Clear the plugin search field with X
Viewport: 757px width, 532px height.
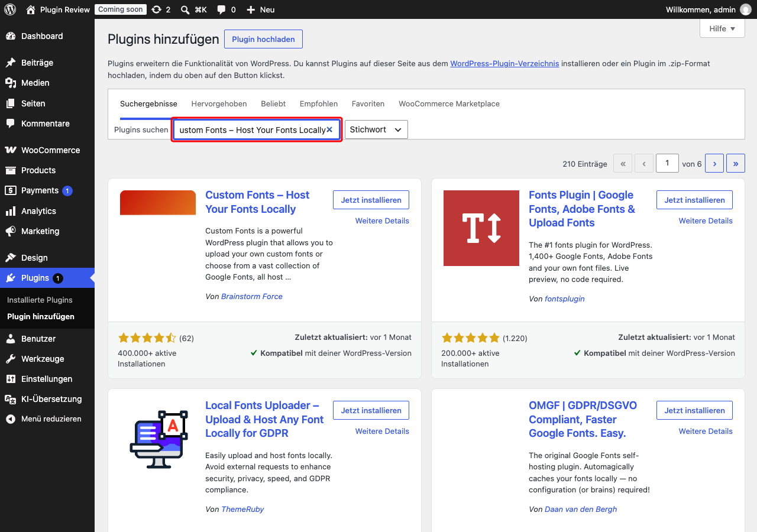pyautogui.click(x=329, y=129)
